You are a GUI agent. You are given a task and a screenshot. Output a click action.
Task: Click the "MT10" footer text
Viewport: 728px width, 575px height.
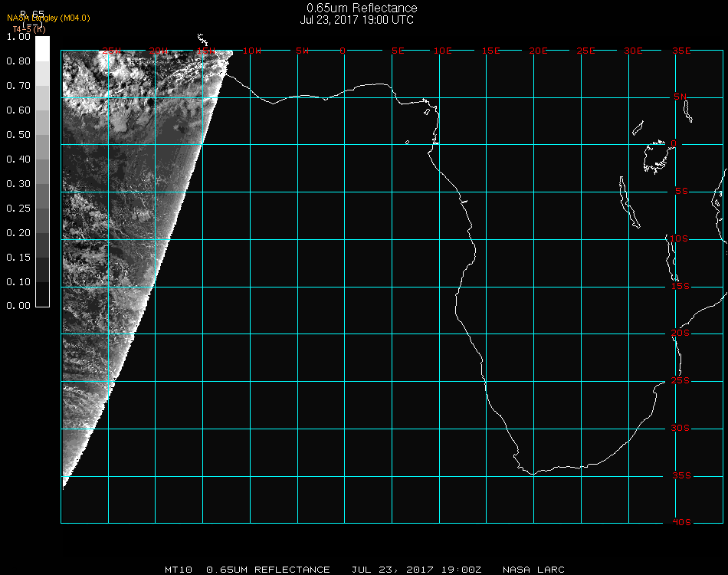[179, 570]
